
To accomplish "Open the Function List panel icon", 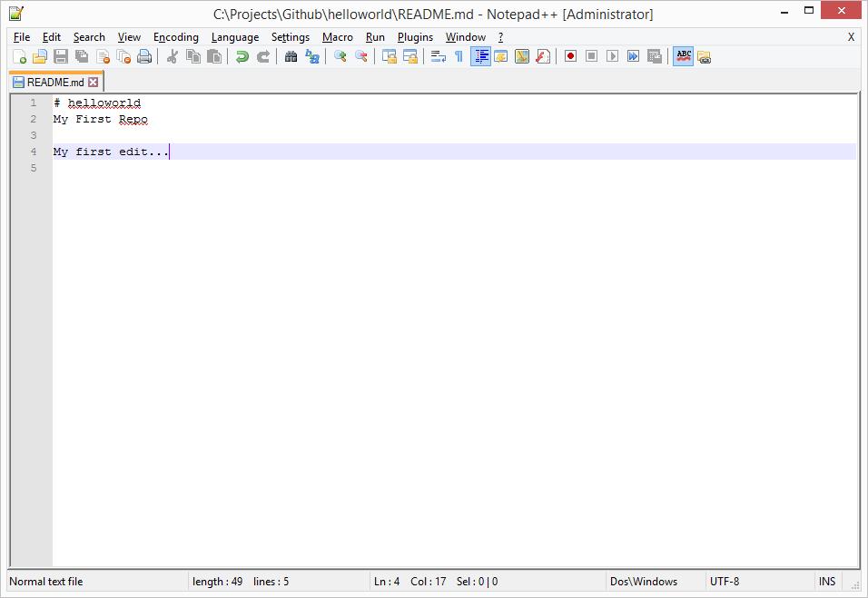I will tap(543, 56).
